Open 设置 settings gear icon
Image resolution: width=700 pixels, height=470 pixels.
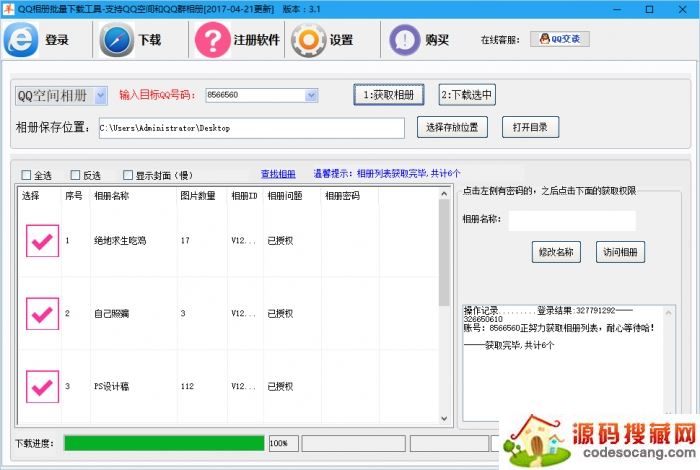(x=309, y=40)
